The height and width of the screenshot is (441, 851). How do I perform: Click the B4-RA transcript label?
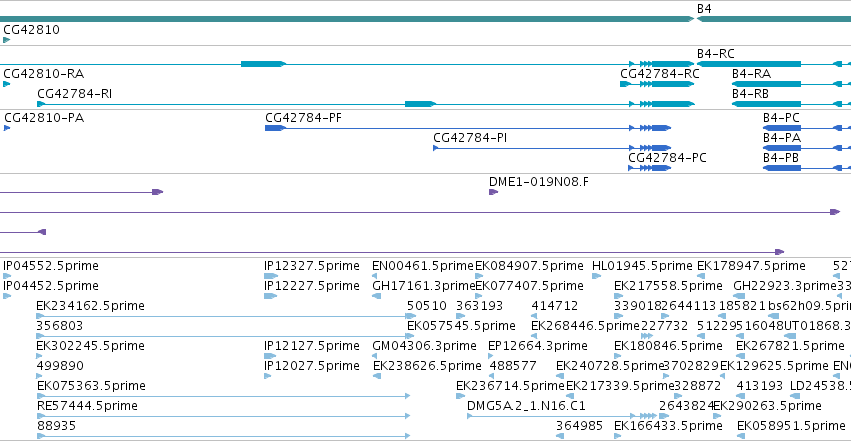[x=751, y=73]
